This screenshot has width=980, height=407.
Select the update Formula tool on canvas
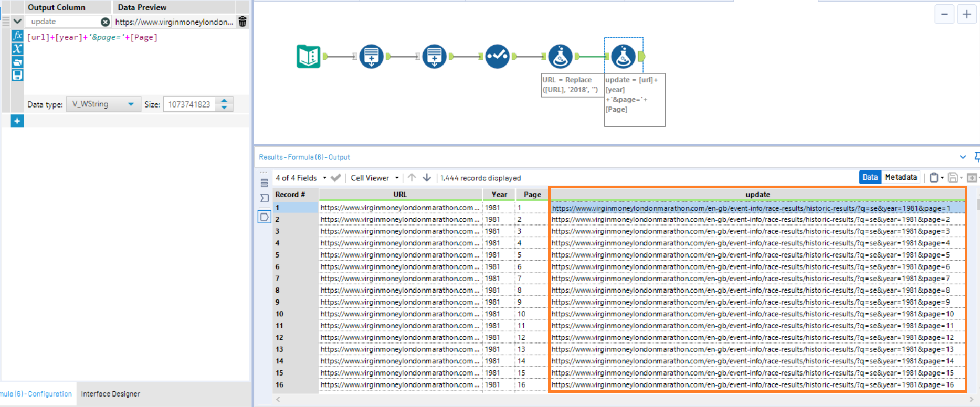coord(624,56)
